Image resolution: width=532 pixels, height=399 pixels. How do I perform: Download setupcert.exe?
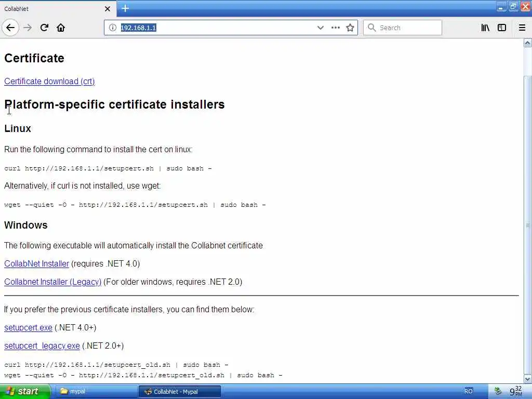tap(28, 327)
